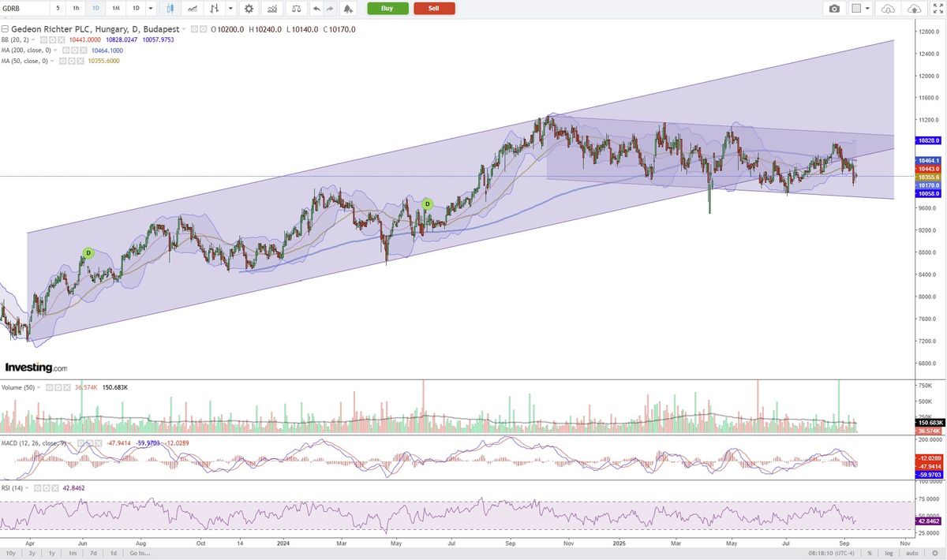Set time range to 3y
947x560 pixels.
click(x=32, y=554)
